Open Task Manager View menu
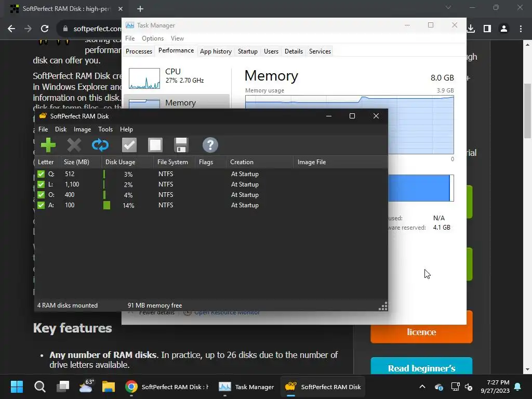The height and width of the screenshot is (399, 532). point(177,38)
